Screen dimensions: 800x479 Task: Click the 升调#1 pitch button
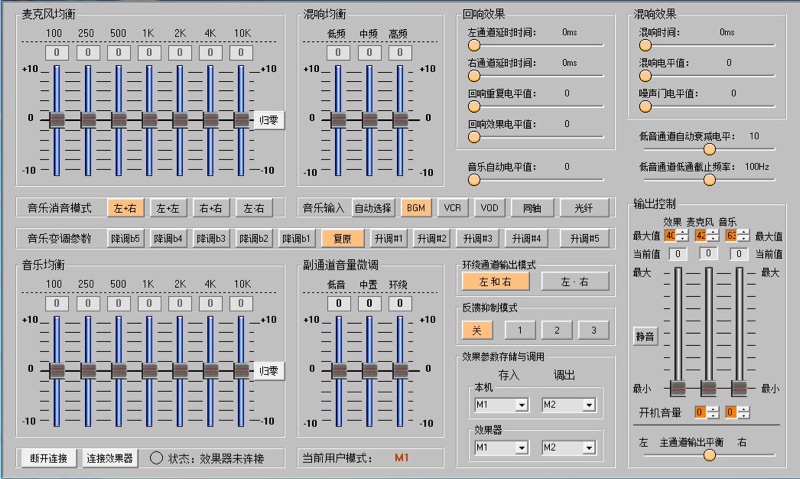[x=388, y=238]
